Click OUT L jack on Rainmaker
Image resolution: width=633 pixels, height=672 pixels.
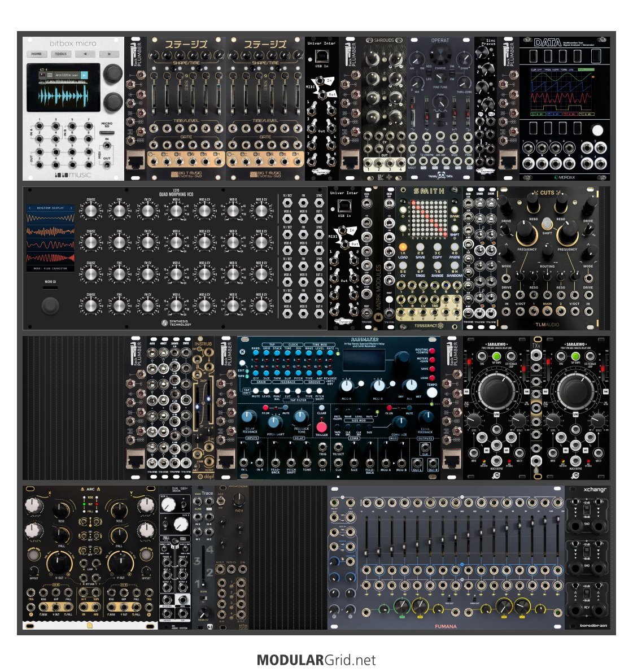point(417,464)
